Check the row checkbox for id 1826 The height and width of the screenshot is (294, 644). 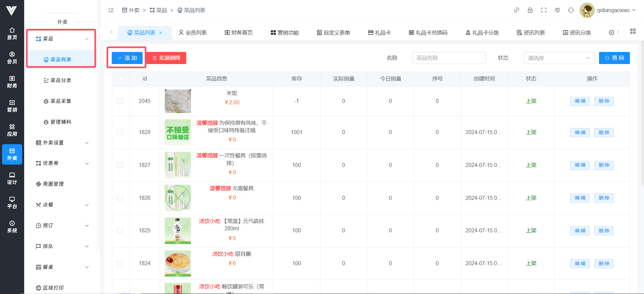[x=120, y=198]
